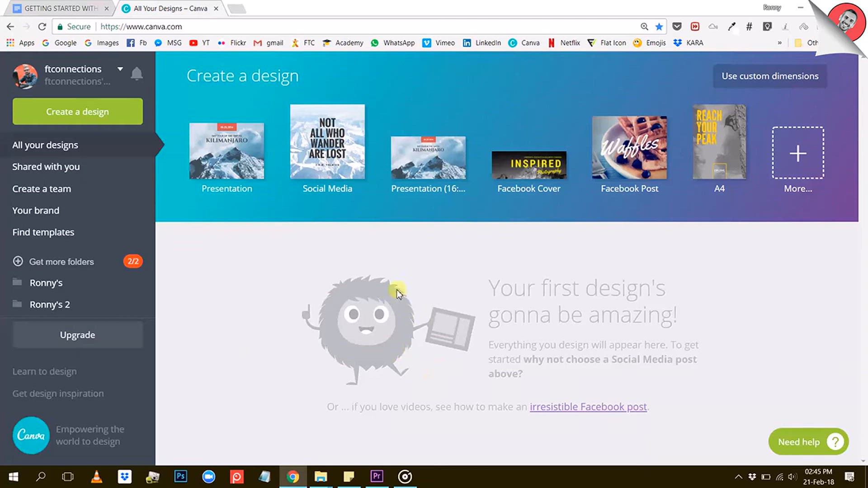
Task: Click Use custom dimensions button
Action: (770, 76)
